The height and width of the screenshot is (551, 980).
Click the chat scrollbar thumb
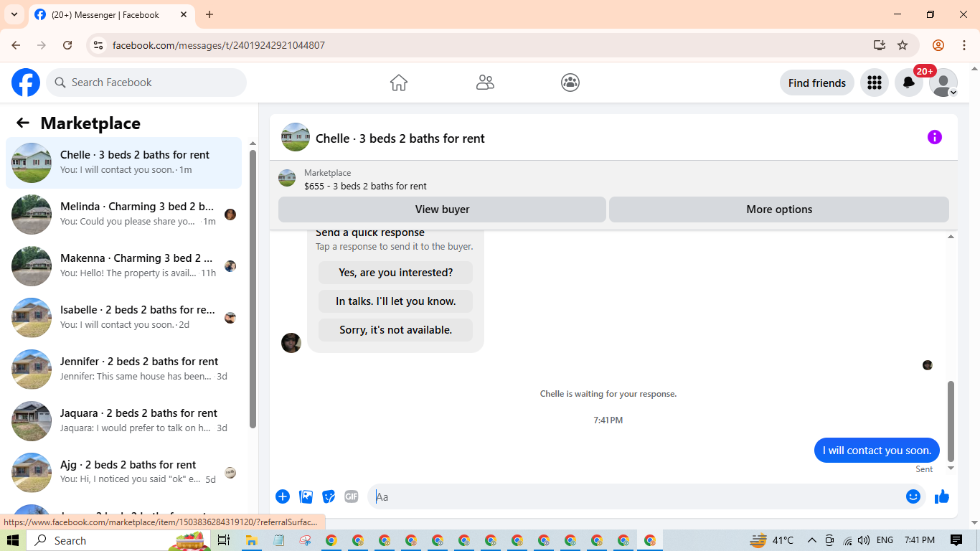click(x=951, y=421)
